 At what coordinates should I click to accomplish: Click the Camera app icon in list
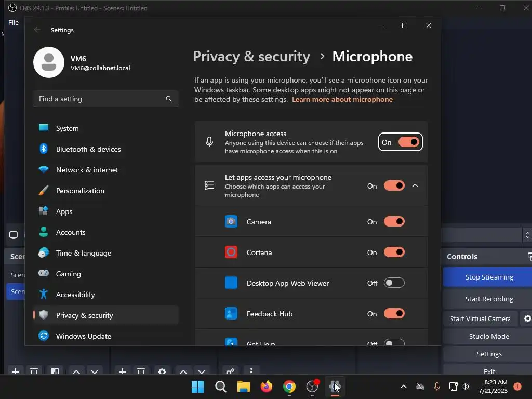coord(231,221)
